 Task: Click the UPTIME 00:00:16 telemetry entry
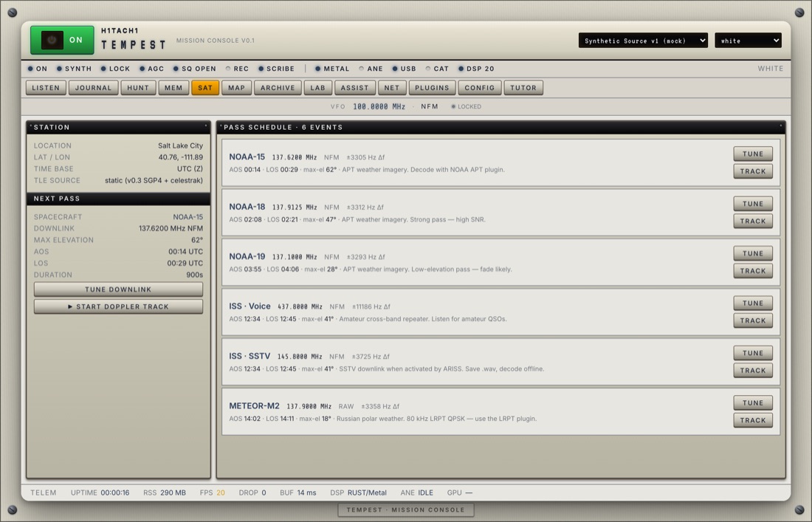[x=100, y=493]
